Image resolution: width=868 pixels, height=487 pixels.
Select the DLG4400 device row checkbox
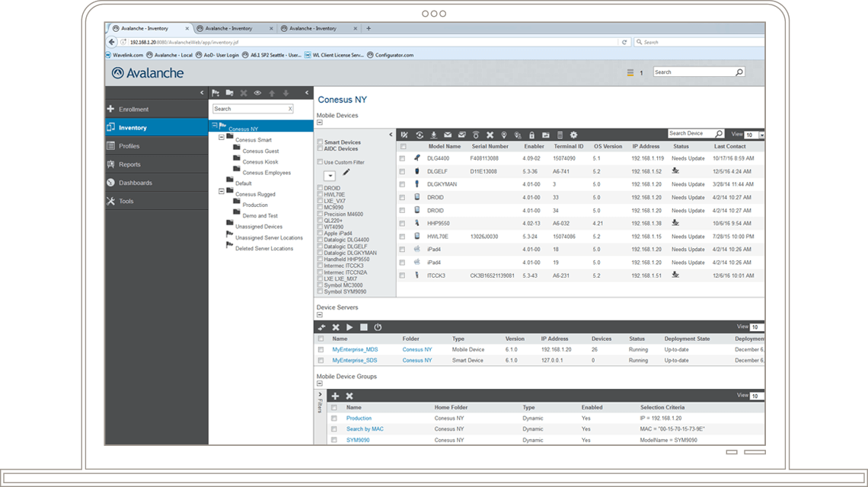(402, 158)
